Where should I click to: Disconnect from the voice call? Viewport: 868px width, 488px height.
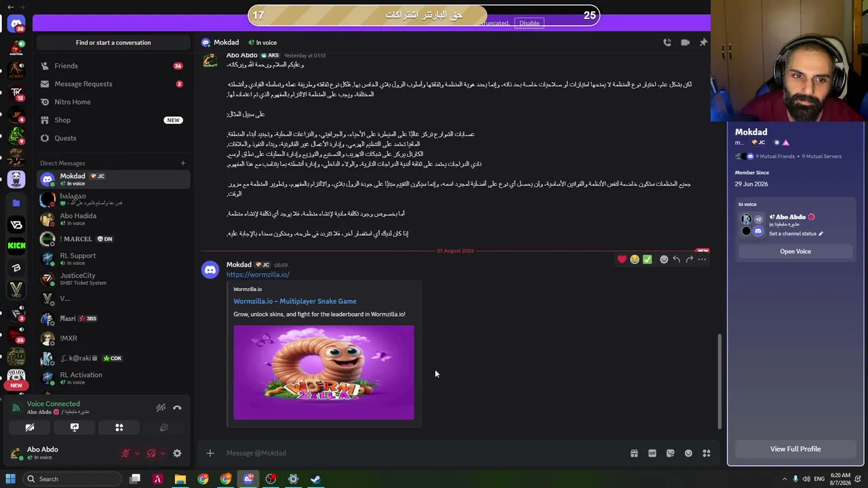click(177, 407)
